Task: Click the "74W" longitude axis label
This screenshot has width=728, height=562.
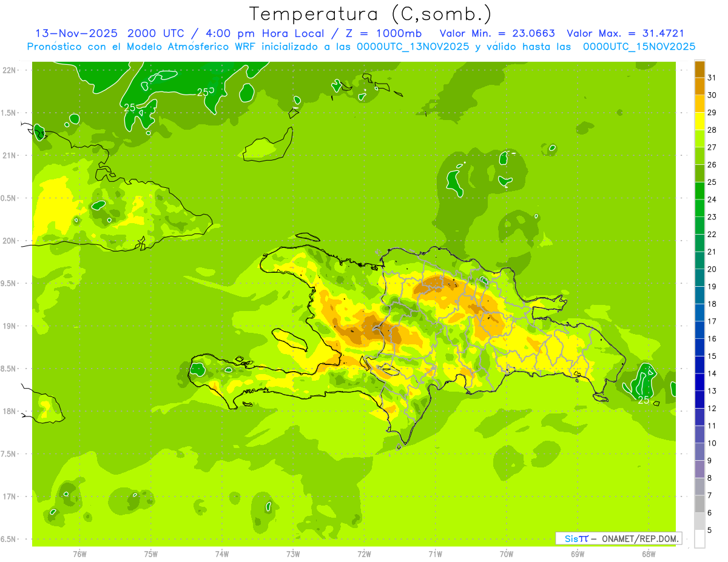Action: (x=222, y=554)
